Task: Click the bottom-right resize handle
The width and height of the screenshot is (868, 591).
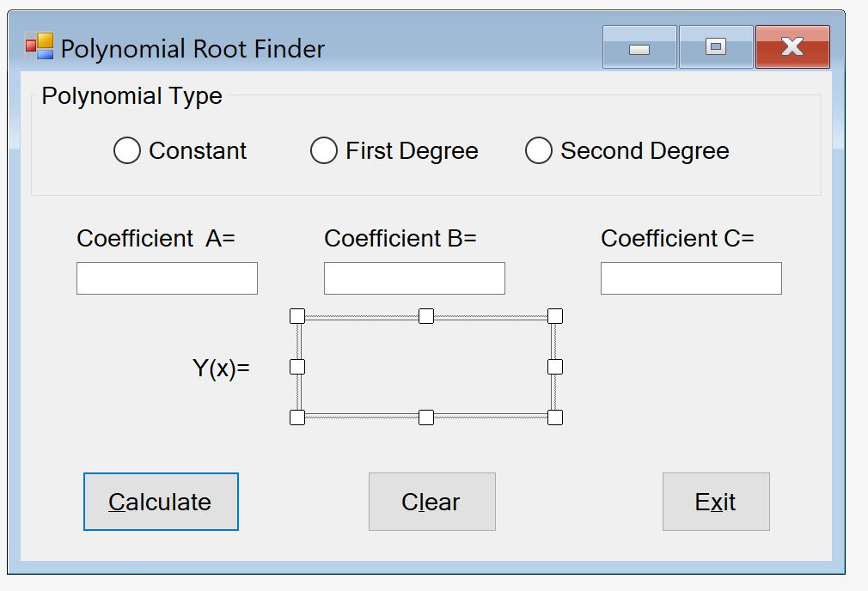Action: (x=554, y=417)
